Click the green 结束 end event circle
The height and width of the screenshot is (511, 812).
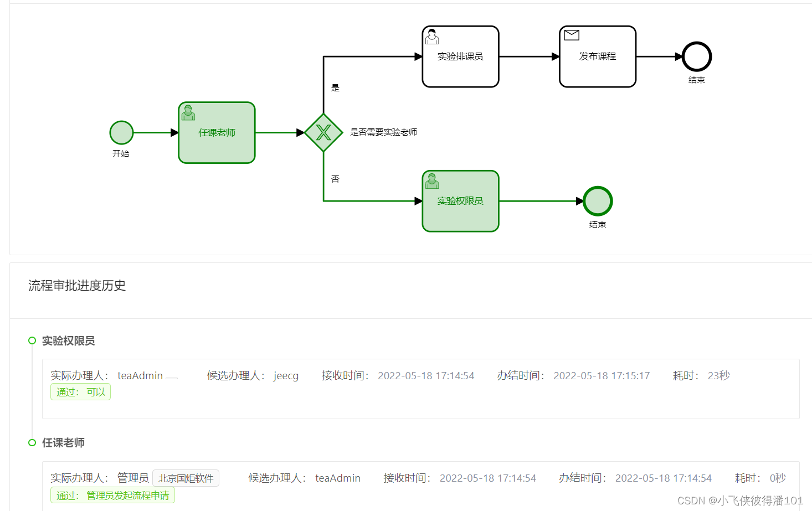pos(597,201)
